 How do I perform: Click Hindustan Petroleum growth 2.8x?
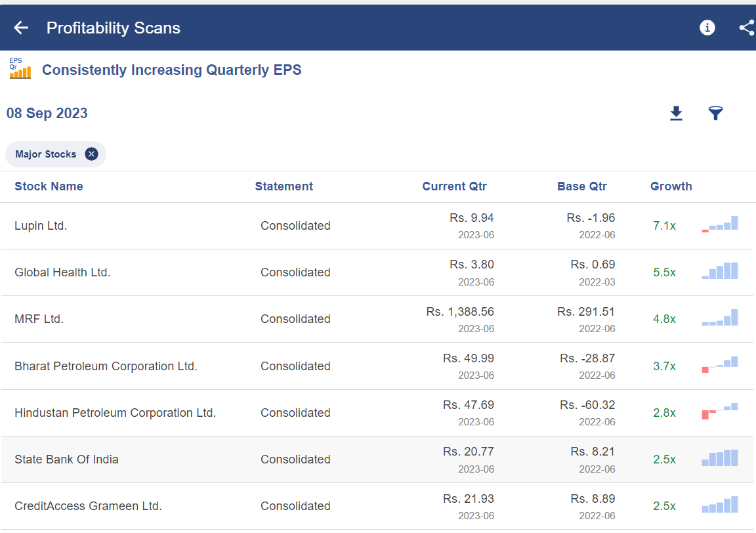(x=664, y=413)
